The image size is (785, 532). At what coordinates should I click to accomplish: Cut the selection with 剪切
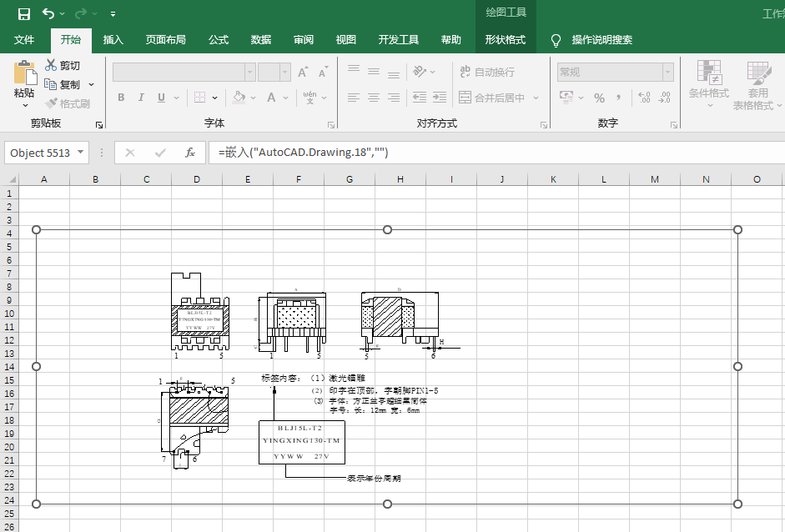click(63, 66)
